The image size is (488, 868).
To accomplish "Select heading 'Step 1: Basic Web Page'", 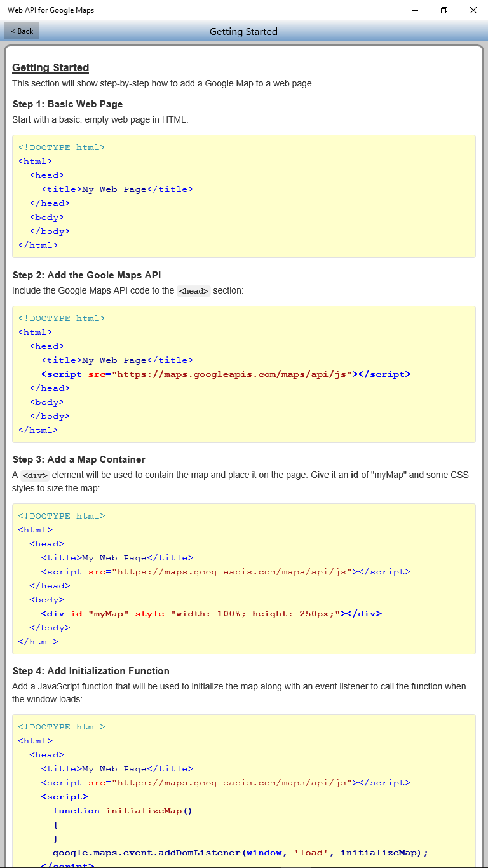I will 67,104.
